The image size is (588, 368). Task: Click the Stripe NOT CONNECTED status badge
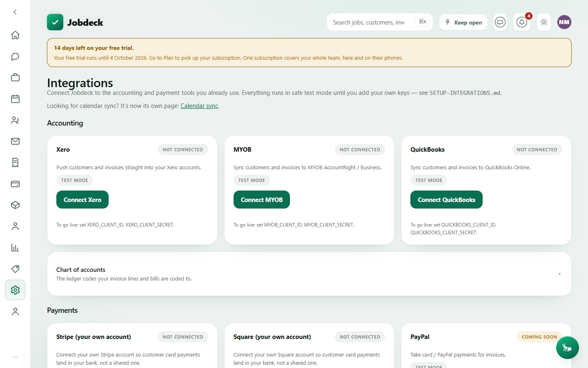click(183, 337)
